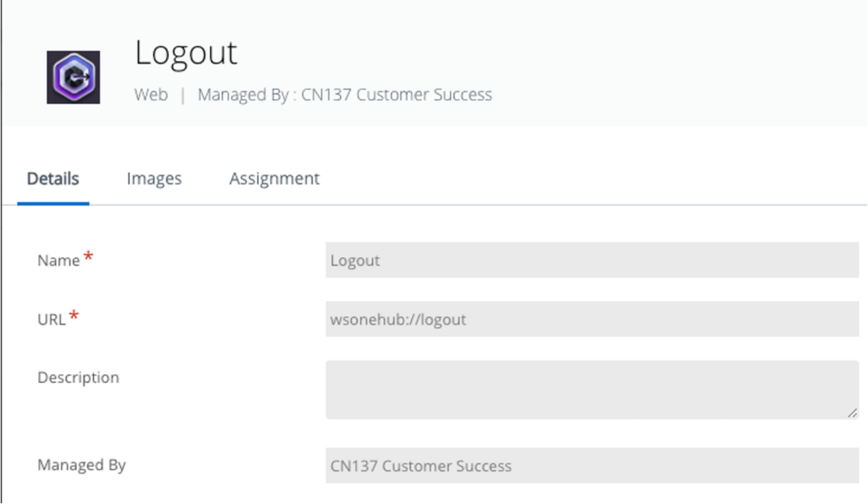
Task: Click the Managed By form label
Action: (81, 465)
